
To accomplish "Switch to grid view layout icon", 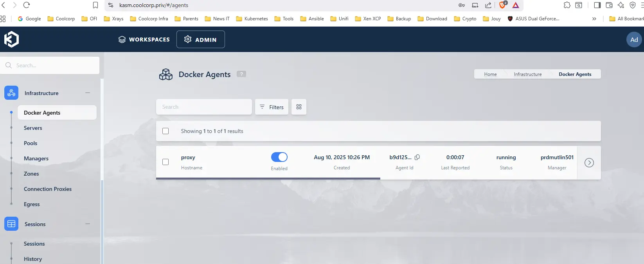I will pos(299,107).
